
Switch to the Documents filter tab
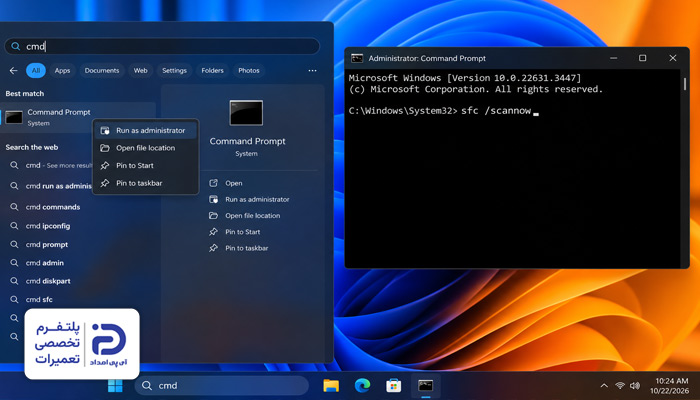pyautogui.click(x=102, y=71)
